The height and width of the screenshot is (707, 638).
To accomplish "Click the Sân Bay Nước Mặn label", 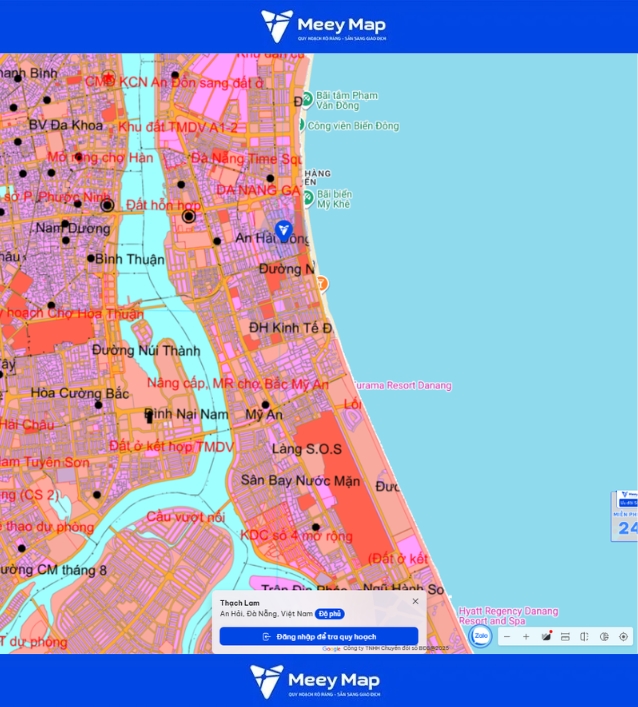I will [x=300, y=481].
